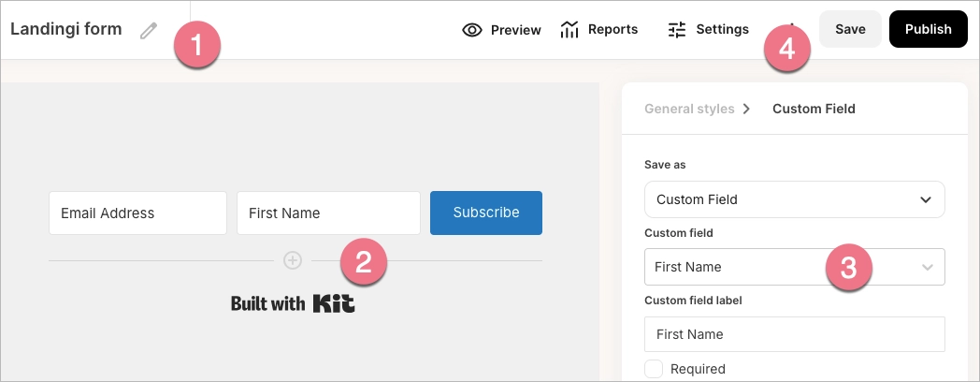Add a field with the plus icon
The height and width of the screenshot is (382, 980).
click(x=293, y=260)
